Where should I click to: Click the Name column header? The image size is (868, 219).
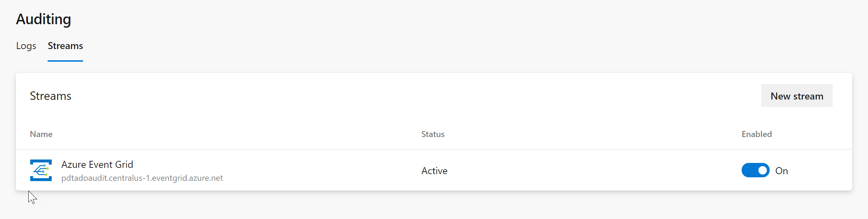[x=41, y=134]
